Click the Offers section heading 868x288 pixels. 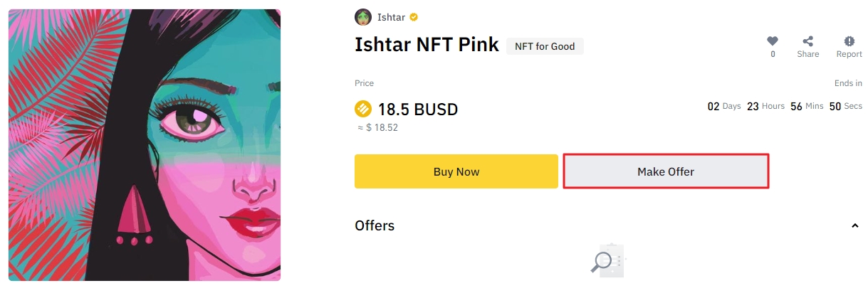(x=375, y=225)
